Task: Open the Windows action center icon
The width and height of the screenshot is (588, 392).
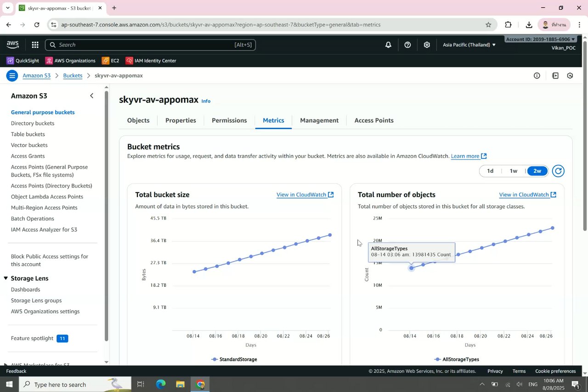Action: point(575,384)
